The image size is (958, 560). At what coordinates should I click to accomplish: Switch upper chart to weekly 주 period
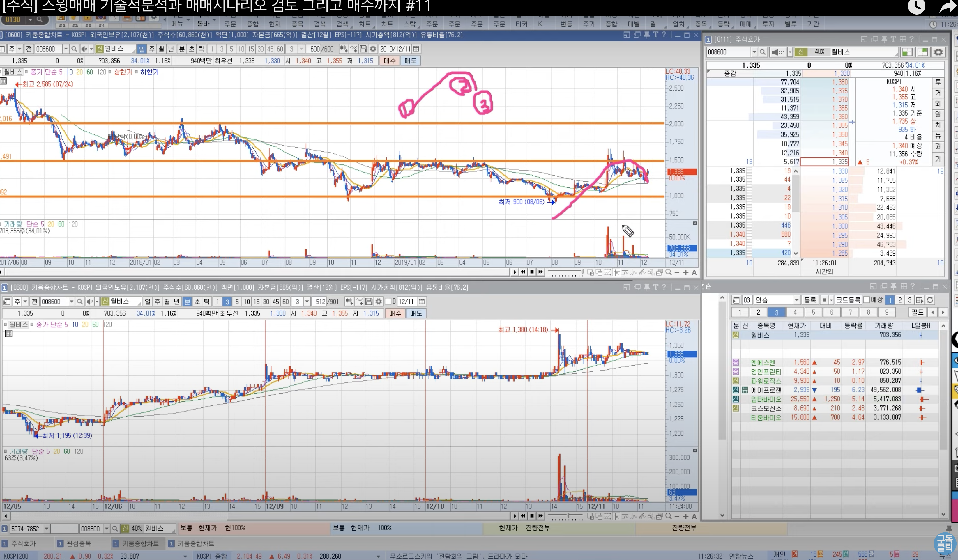(x=152, y=49)
